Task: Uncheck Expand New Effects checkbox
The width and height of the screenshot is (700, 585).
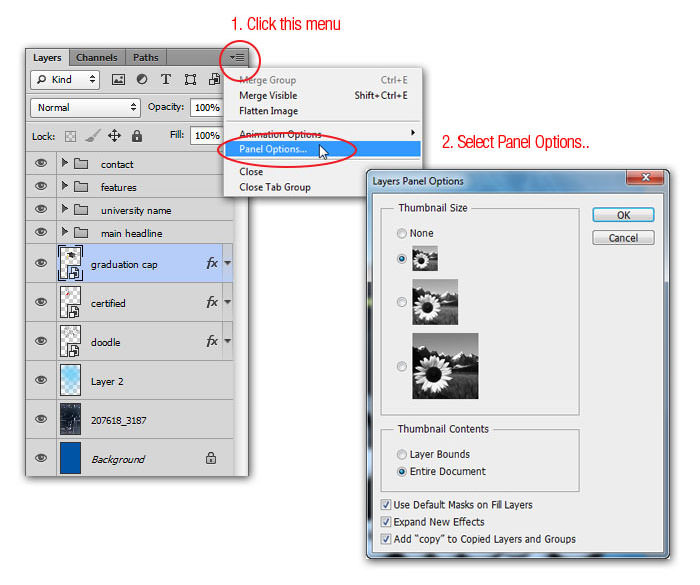Action: [387, 522]
